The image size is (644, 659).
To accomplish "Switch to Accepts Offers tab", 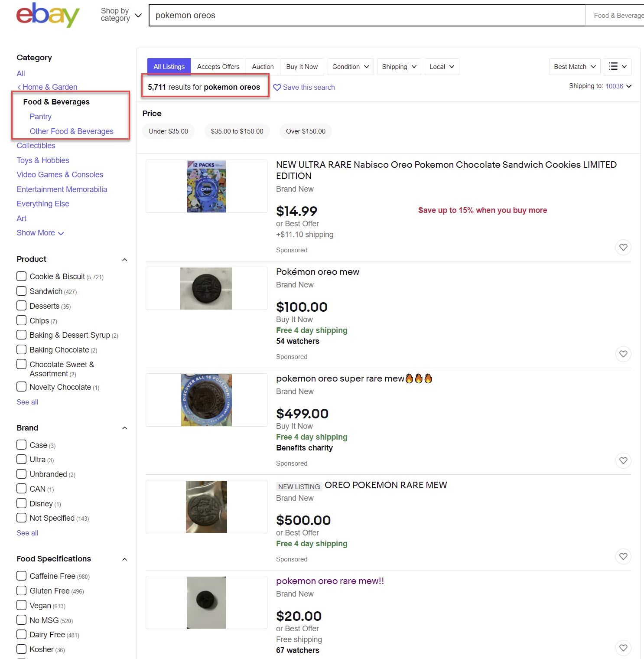I will (218, 66).
